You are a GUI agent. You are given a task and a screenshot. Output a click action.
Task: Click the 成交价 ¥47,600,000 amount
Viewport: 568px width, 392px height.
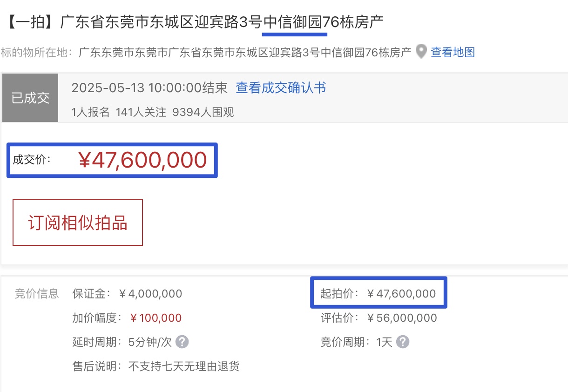(x=143, y=160)
